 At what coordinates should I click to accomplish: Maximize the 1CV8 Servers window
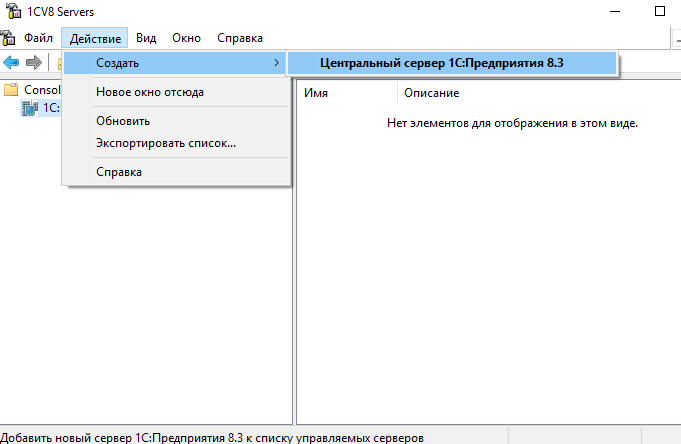(x=660, y=11)
